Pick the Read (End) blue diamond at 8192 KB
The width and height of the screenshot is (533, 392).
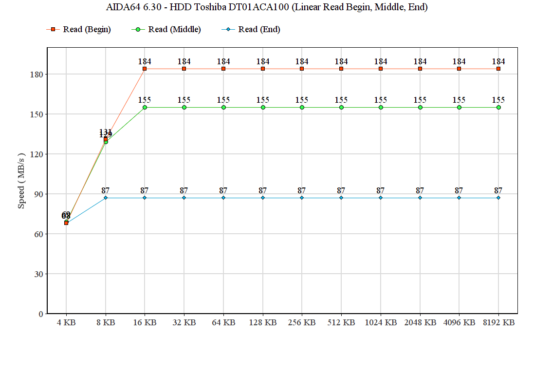point(498,198)
